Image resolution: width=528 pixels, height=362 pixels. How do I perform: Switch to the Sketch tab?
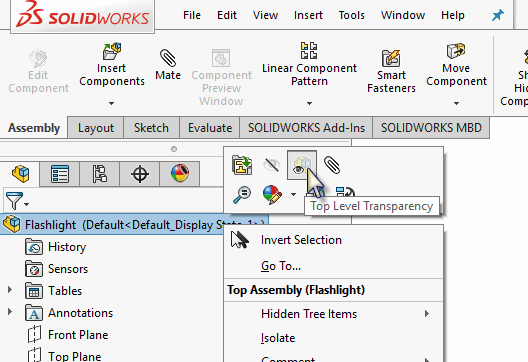[151, 128]
